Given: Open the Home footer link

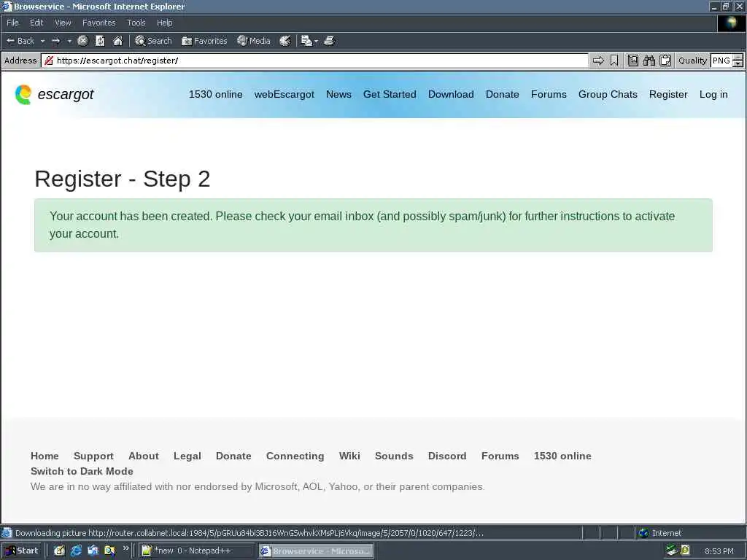Looking at the screenshot, I should point(44,456).
